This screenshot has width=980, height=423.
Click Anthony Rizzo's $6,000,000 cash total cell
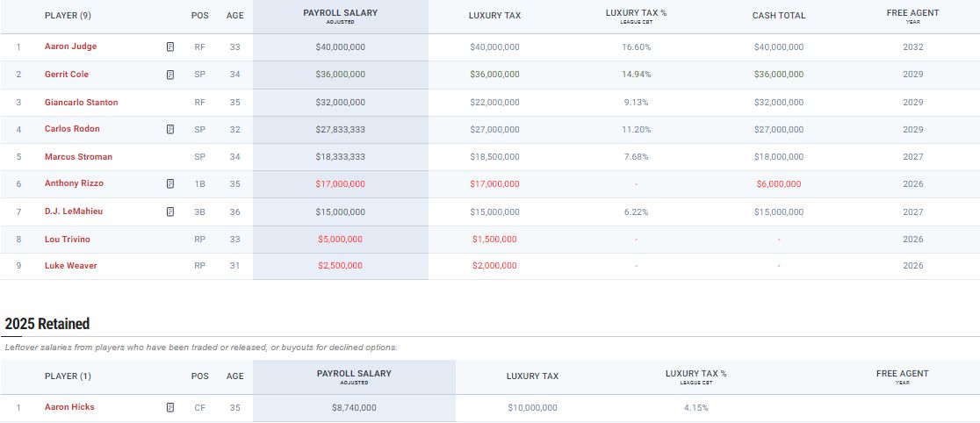pos(778,184)
